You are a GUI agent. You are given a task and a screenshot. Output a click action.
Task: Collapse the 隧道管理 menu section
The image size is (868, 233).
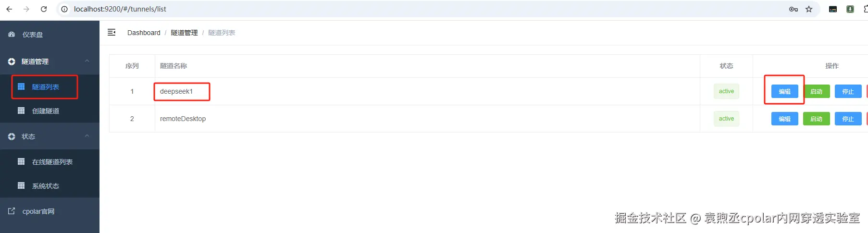pyautogui.click(x=87, y=61)
